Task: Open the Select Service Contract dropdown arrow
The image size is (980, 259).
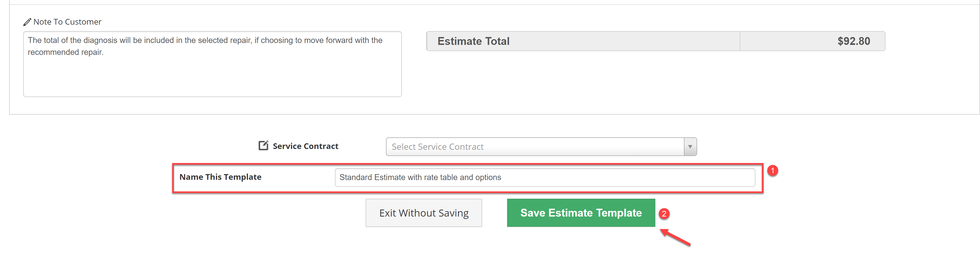Action: (690, 147)
